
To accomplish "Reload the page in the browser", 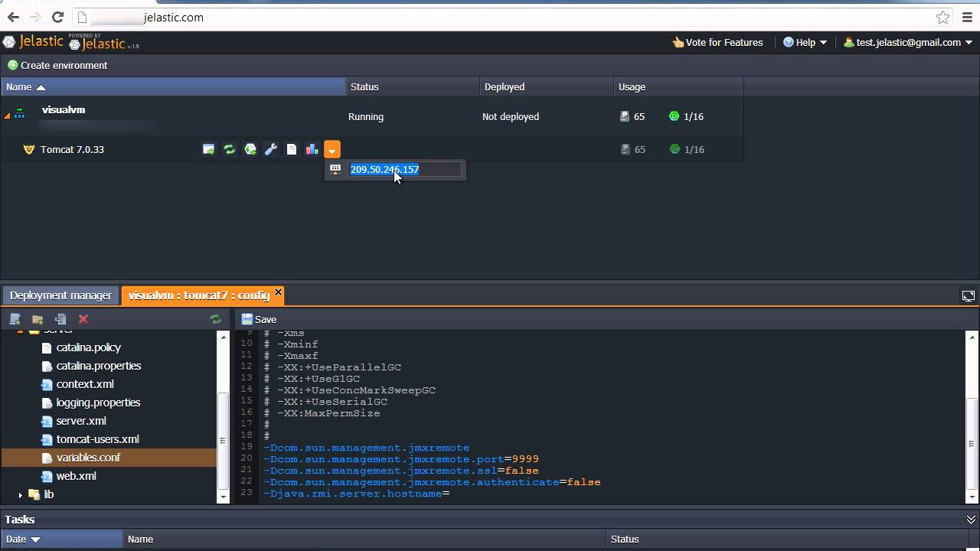I will click(57, 17).
